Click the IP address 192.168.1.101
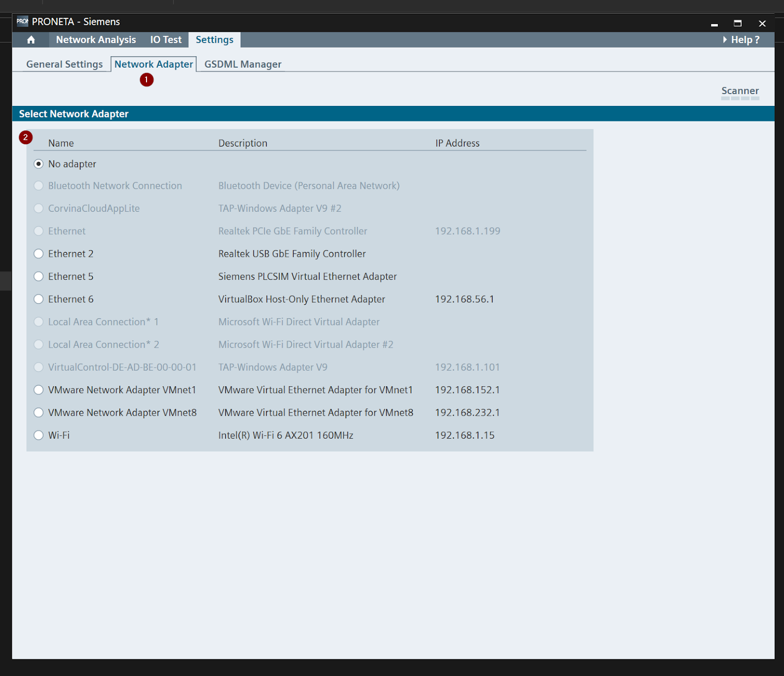Image resolution: width=784 pixels, height=676 pixels. click(467, 367)
